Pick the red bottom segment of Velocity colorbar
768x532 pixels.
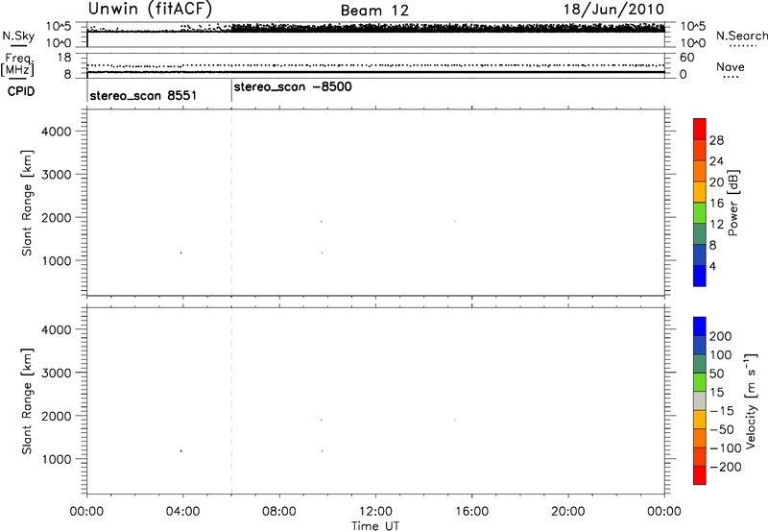pyautogui.click(x=700, y=475)
